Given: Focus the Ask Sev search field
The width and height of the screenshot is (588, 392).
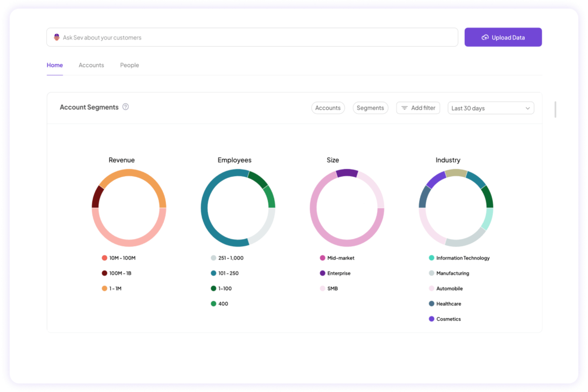Looking at the screenshot, I should pyautogui.click(x=255, y=38).
